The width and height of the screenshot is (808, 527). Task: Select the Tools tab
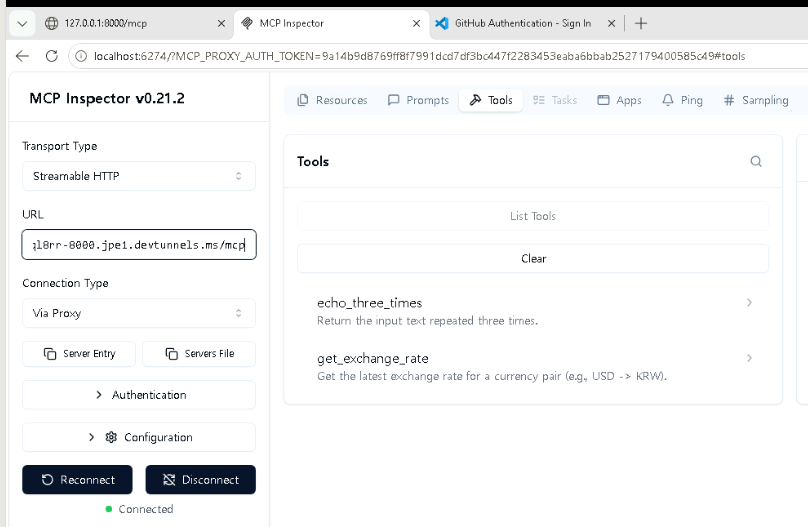(x=491, y=100)
